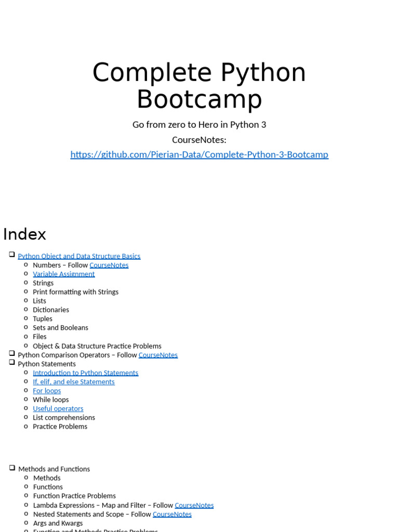This screenshot has height=532, width=399.
Task: Click 'Practice Problems' under Python Statements
Action: click(60, 427)
